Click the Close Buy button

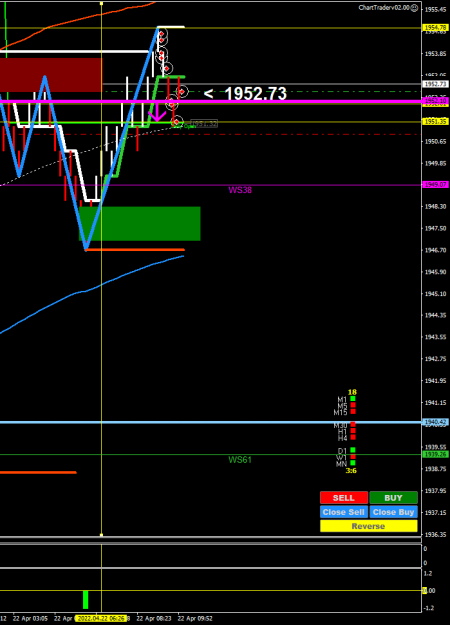[x=393, y=512]
